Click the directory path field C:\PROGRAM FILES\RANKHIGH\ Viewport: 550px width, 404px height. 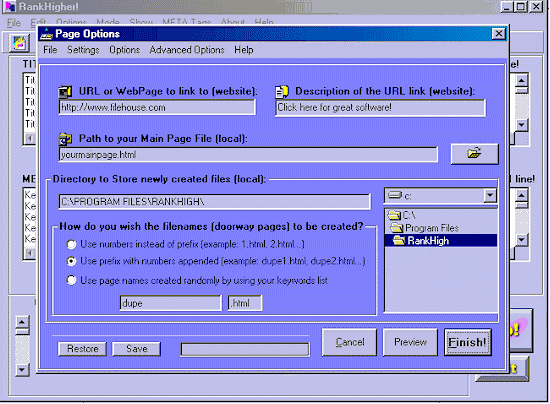coord(215,202)
